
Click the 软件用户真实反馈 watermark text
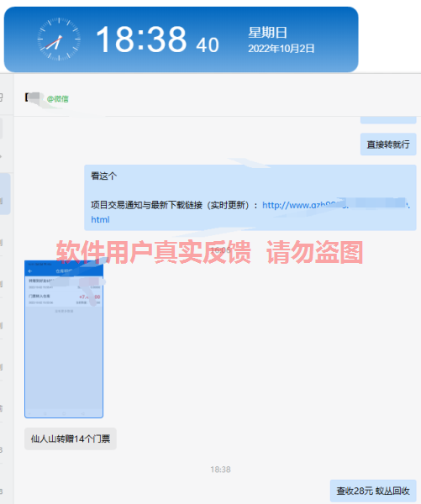pos(154,252)
